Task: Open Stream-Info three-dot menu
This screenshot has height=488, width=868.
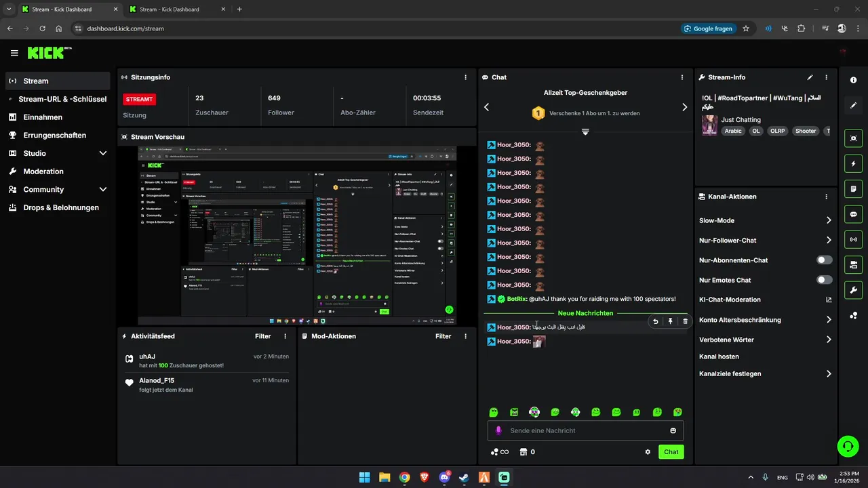Action: [826, 77]
